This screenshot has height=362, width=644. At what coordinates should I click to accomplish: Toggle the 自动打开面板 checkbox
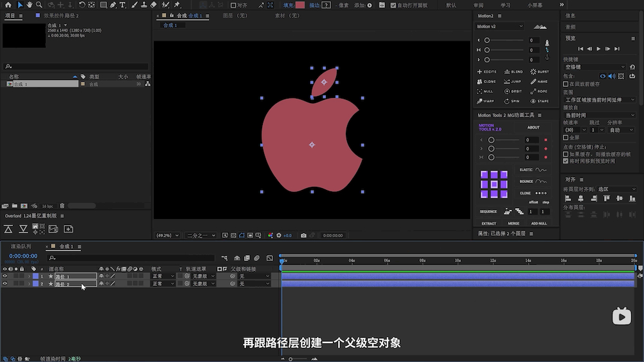click(x=393, y=5)
